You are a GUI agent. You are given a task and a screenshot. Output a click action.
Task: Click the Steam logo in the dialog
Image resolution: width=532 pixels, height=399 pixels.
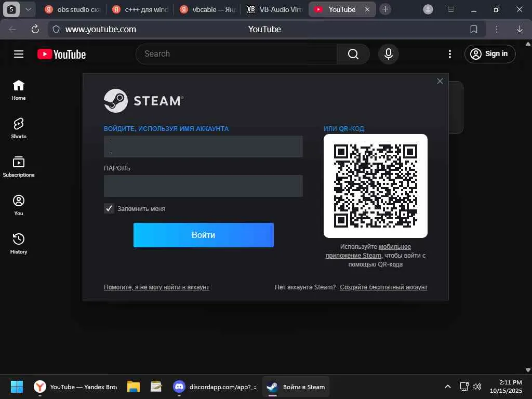coord(144,101)
